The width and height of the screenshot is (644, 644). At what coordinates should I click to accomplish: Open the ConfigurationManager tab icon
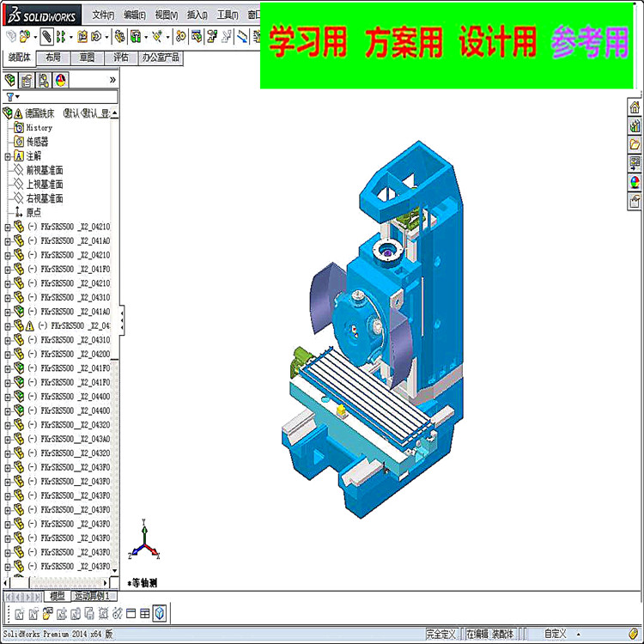[44, 80]
